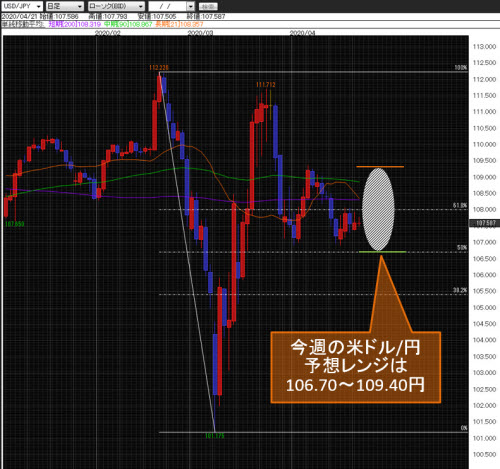Click the 2020/03 date axis label
This screenshot has height=469, width=500.
click(200, 33)
